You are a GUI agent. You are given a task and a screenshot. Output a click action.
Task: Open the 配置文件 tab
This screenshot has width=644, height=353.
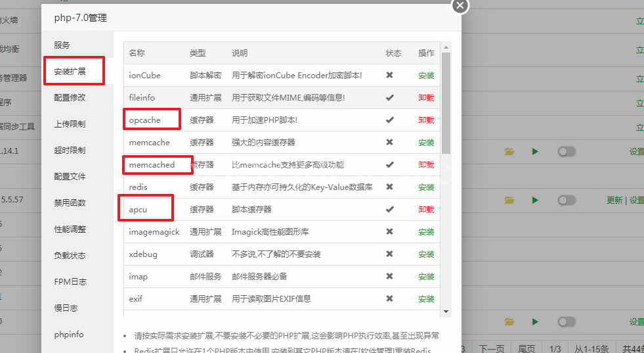pyautogui.click(x=70, y=176)
